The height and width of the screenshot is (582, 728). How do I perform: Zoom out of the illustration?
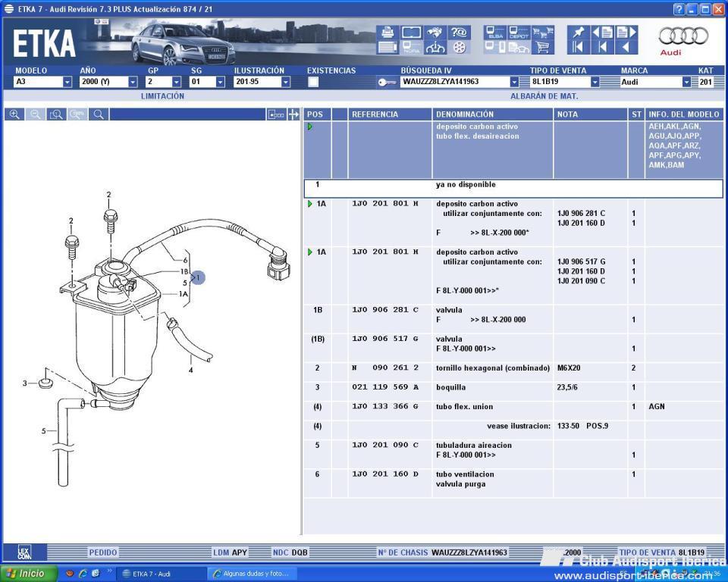pyautogui.click(x=36, y=114)
